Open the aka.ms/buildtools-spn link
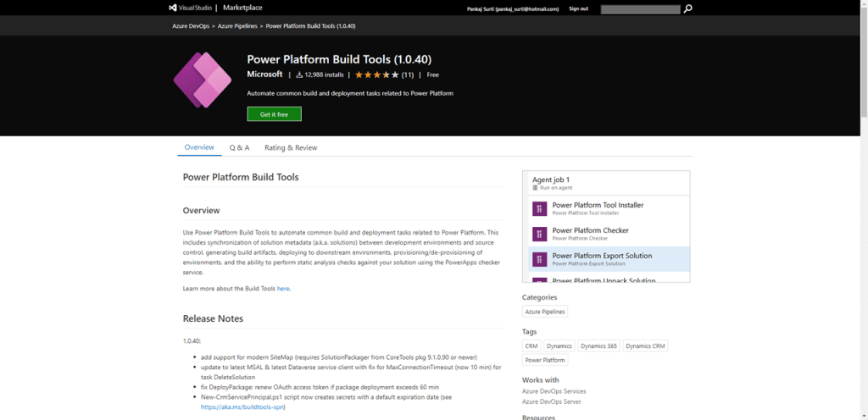The image size is (868, 420). point(242,406)
